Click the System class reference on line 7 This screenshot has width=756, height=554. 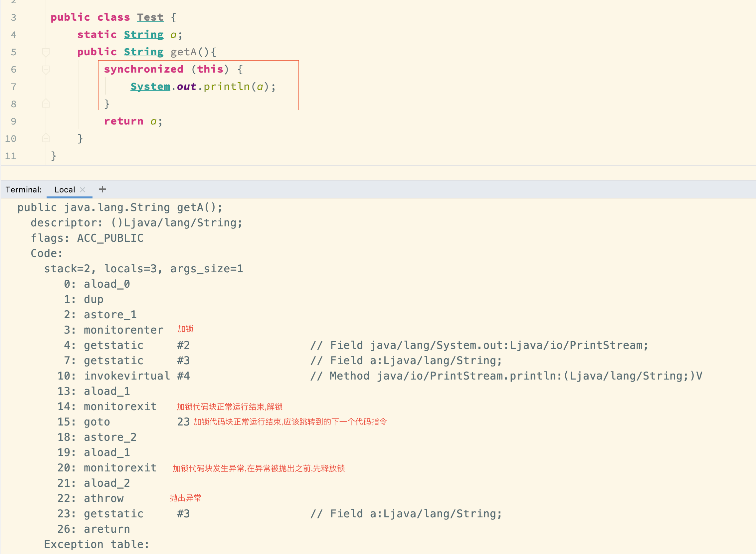(150, 87)
